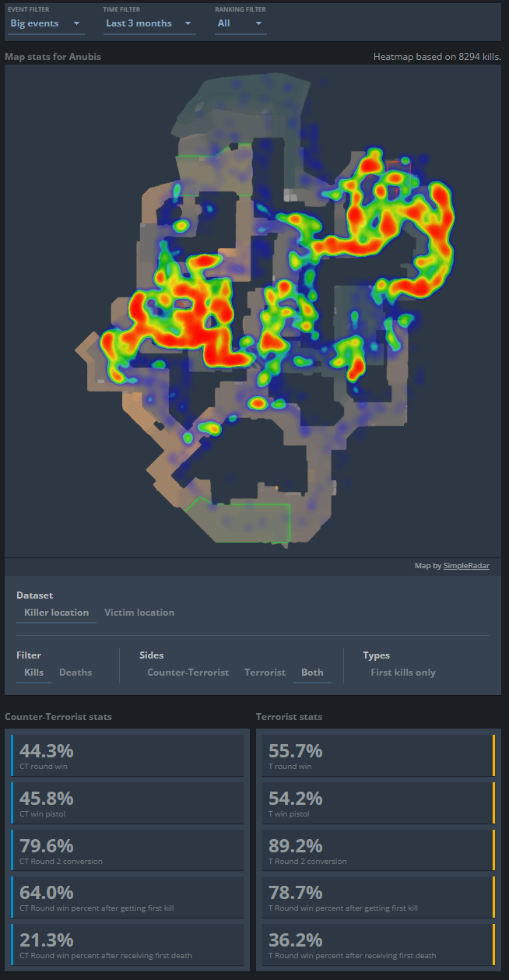Open the Time Filter dropdown showing Last 3 months

point(149,23)
